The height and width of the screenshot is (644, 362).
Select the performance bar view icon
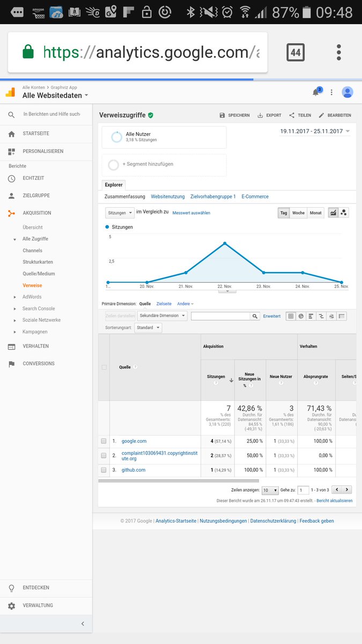pos(311,317)
